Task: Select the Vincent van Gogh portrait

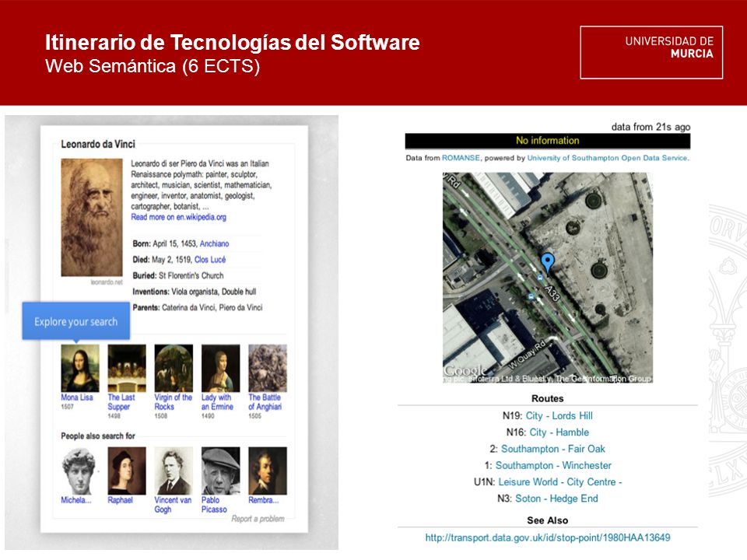Action: point(174,471)
